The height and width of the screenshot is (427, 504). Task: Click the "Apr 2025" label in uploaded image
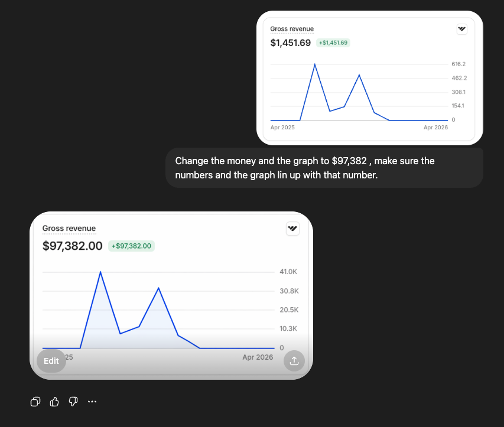point(282,127)
